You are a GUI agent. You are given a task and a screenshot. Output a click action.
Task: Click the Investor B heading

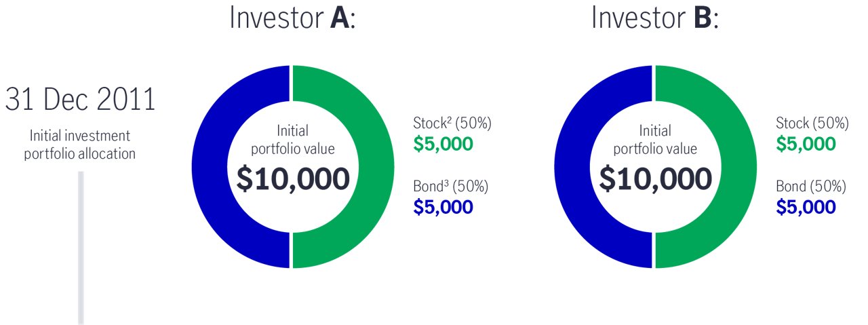click(654, 17)
